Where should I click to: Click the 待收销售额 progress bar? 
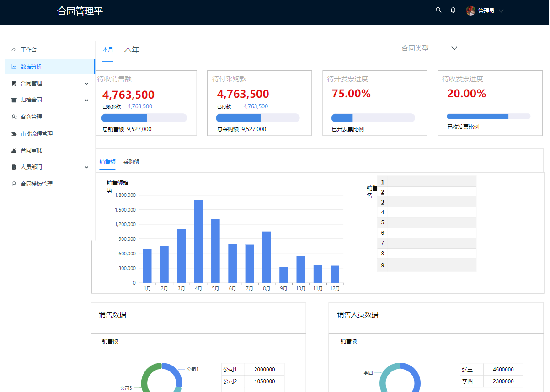(144, 118)
